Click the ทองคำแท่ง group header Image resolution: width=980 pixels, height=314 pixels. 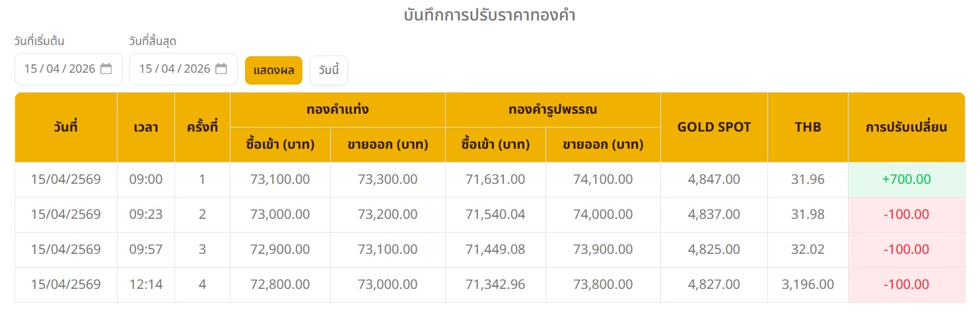coord(337,110)
